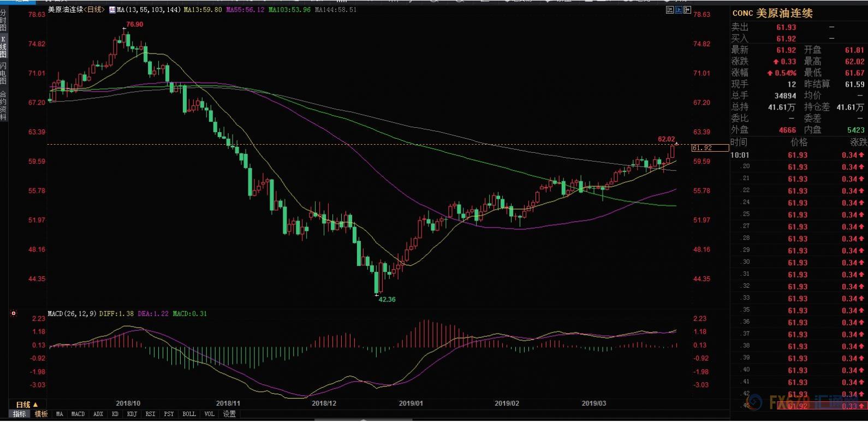Select the 模板 tab
This screenshot has height=422, width=868.
[x=41, y=414]
